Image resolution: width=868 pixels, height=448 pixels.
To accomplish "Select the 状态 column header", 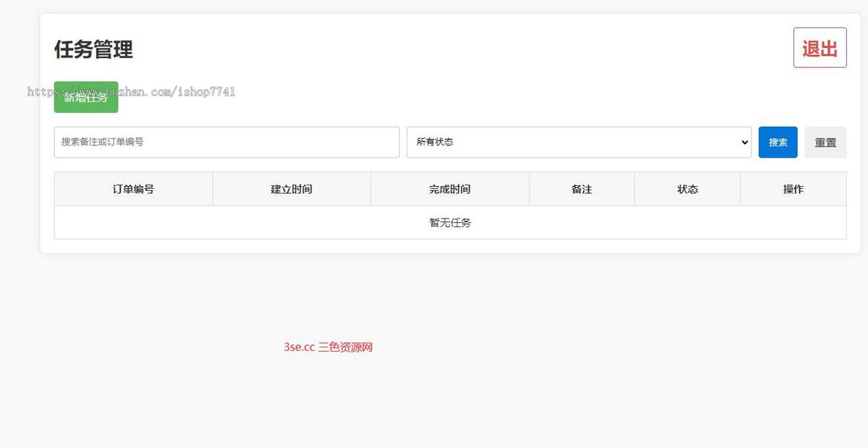I will point(687,189).
